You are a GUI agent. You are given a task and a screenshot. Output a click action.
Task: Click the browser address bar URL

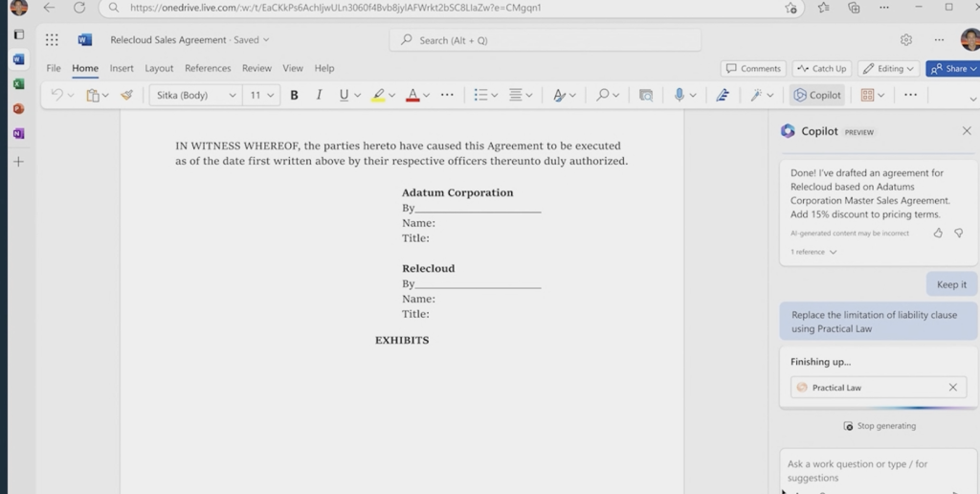[336, 8]
